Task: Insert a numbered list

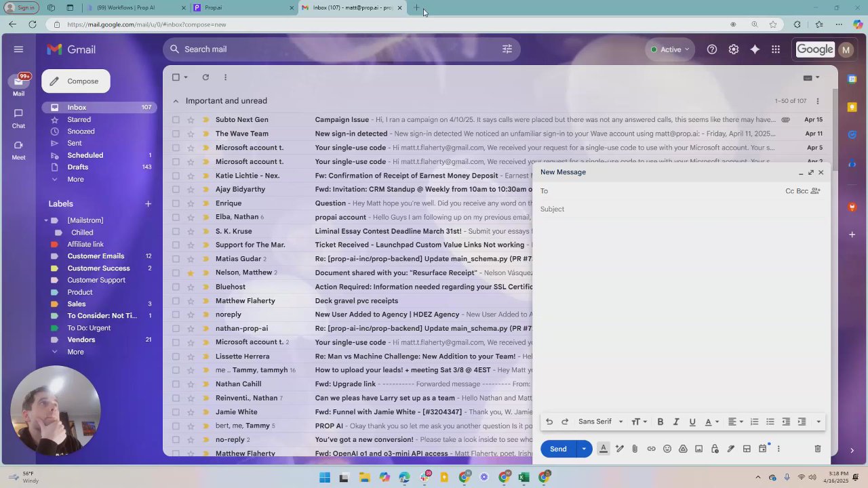Action: tap(754, 422)
